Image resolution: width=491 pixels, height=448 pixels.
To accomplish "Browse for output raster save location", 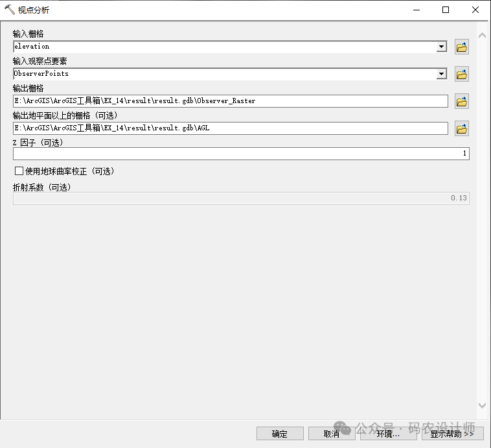I will [x=462, y=102].
